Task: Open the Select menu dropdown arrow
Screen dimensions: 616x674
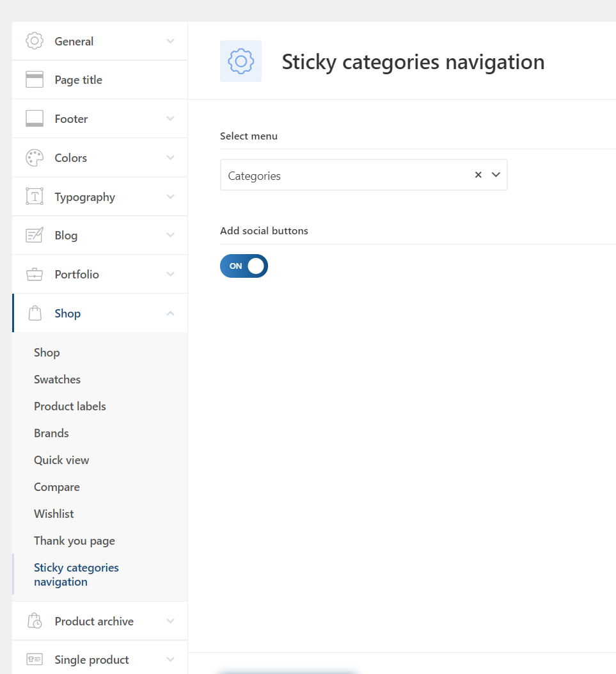Action: click(496, 175)
